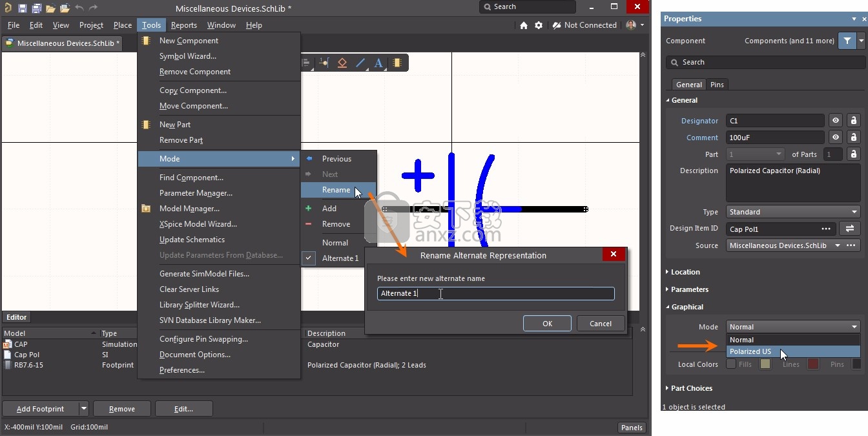This screenshot has height=436, width=868.
Task: Click the Place Pin tool icon
Action: click(x=324, y=63)
